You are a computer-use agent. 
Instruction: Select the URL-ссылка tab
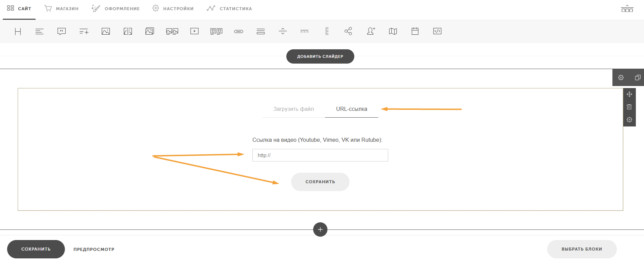pyautogui.click(x=352, y=109)
